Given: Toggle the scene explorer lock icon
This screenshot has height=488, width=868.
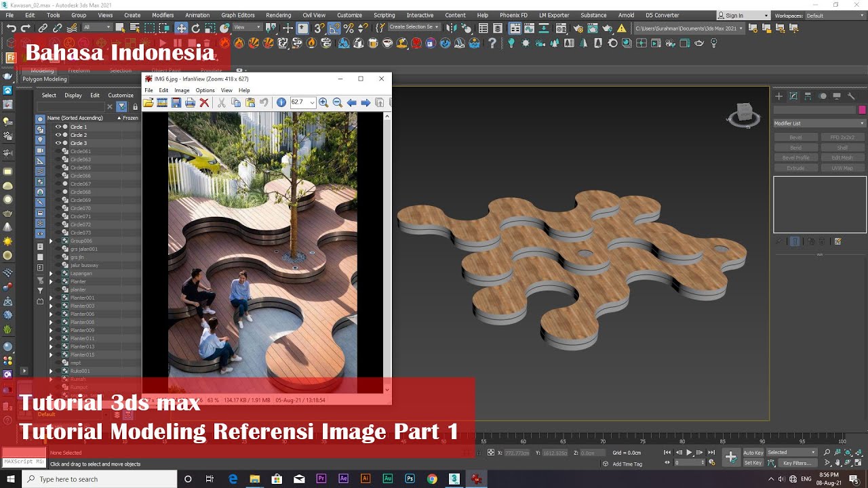Looking at the screenshot, I should (x=135, y=106).
